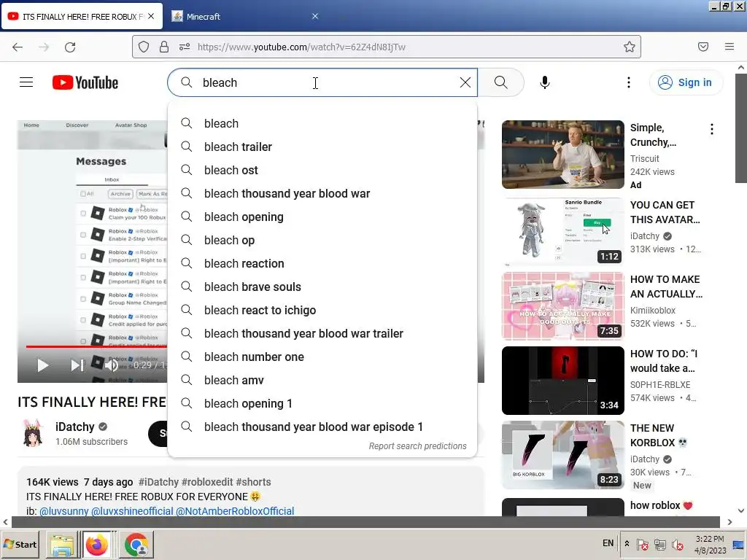Open the YouTube guide hamburger menu
Viewport: 747px width, 560px height.
coord(26,82)
